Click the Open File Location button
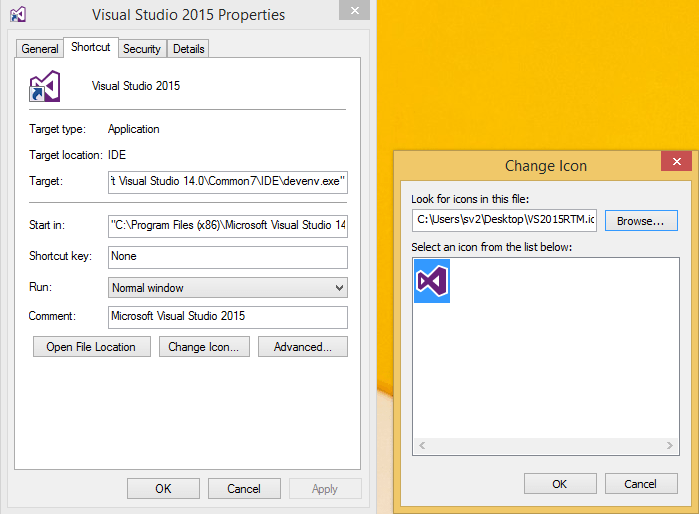 (91, 347)
